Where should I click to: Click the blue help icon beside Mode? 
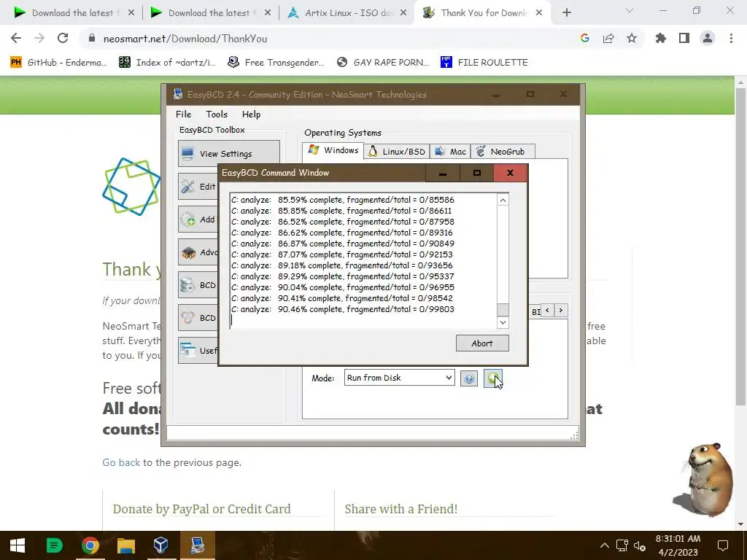(469, 378)
